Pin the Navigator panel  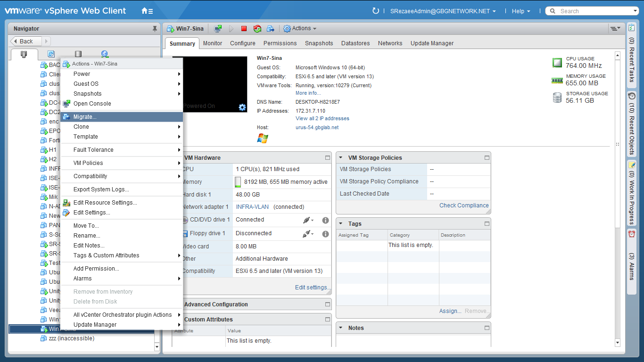point(155,29)
